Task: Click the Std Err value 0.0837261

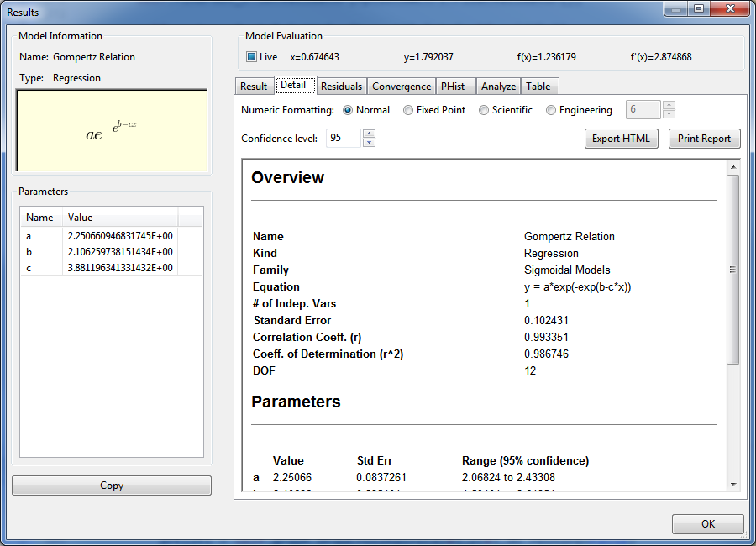Action: 381,477
